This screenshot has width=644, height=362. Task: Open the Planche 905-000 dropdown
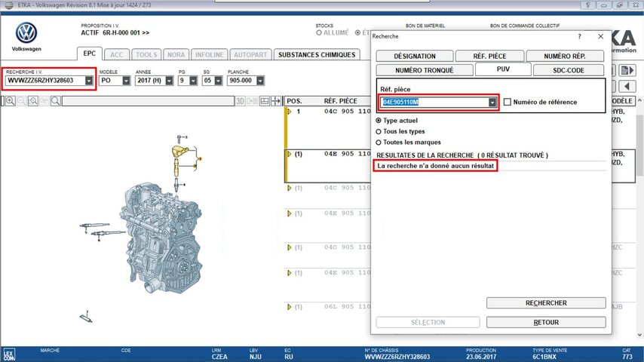[260, 81]
